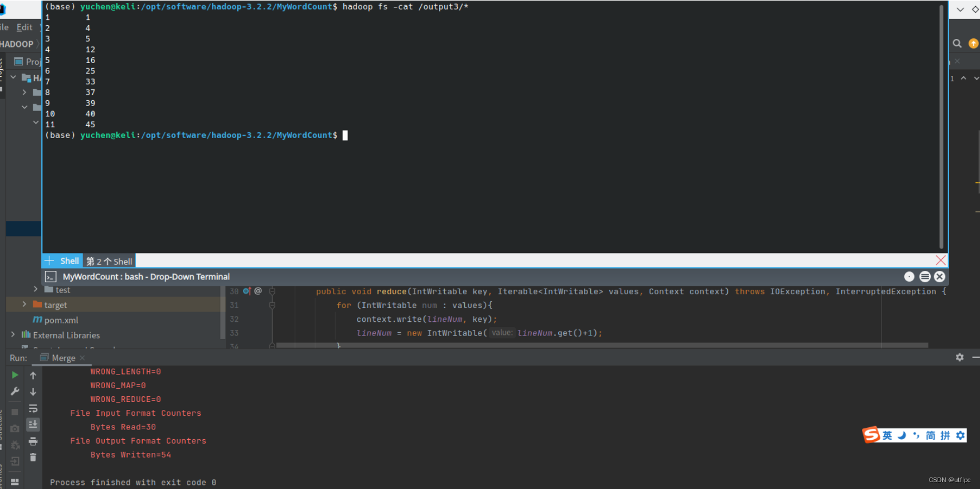Click terminal prompt input after MyWordCount$
This screenshot has width=980, height=489.
(x=345, y=135)
